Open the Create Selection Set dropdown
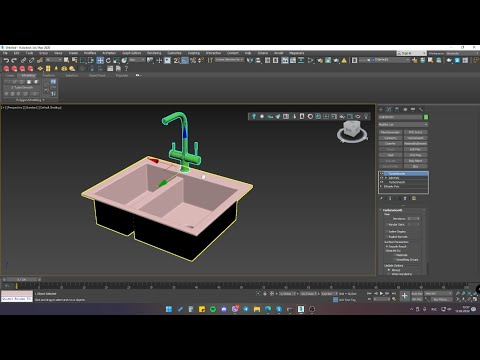The height and width of the screenshot is (360, 480). point(230,60)
